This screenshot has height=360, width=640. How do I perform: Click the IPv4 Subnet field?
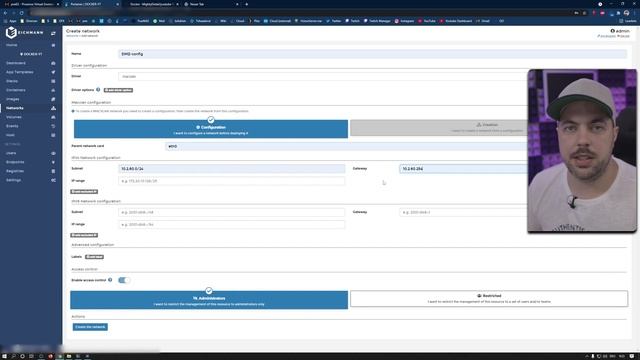tap(231, 169)
